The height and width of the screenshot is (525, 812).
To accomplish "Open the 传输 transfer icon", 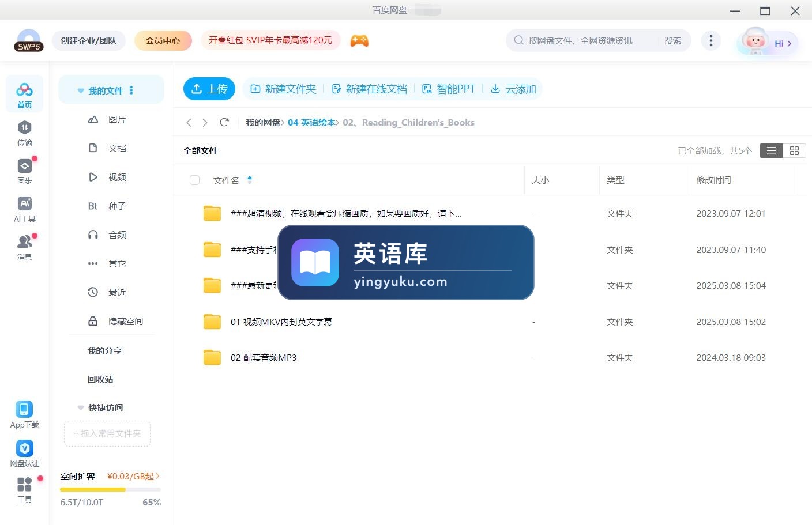I will 24,133.
